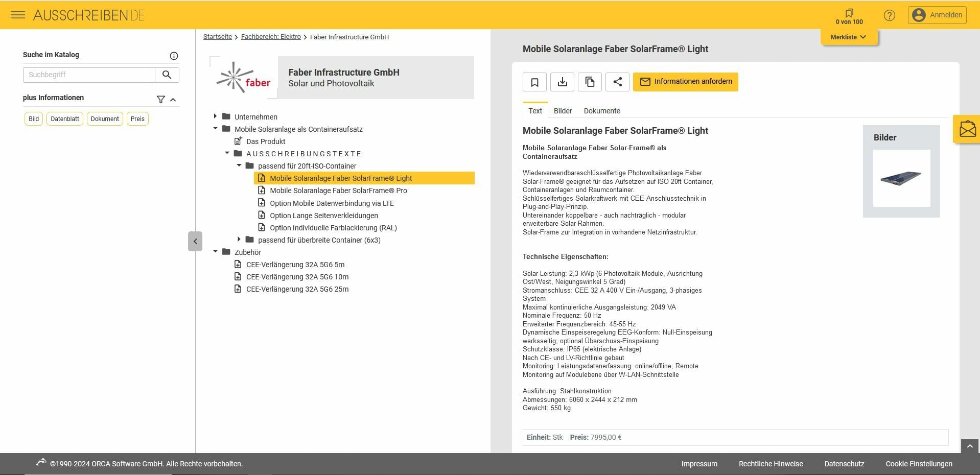Open the help question mark icon
Image resolution: width=980 pixels, height=475 pixels.
(x=890, y=15)
